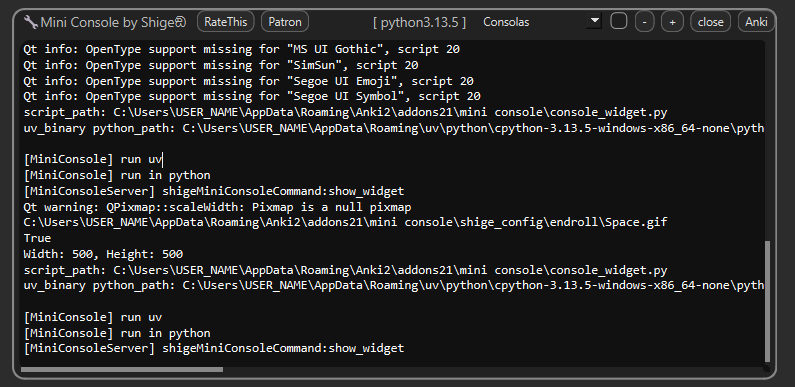Click the resize grip in the bottom-right corner
This screenshot has width=795, height=387.
[x=767, y=369]
